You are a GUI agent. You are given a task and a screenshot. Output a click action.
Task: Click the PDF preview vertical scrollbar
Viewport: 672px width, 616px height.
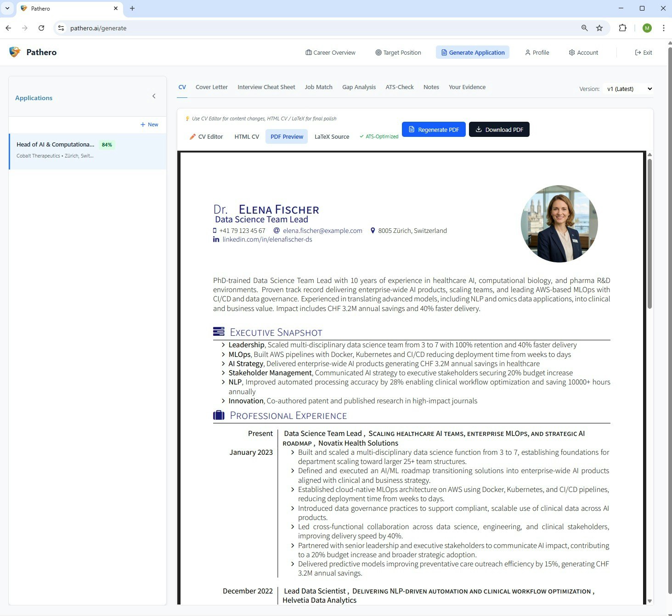(649, 233)
